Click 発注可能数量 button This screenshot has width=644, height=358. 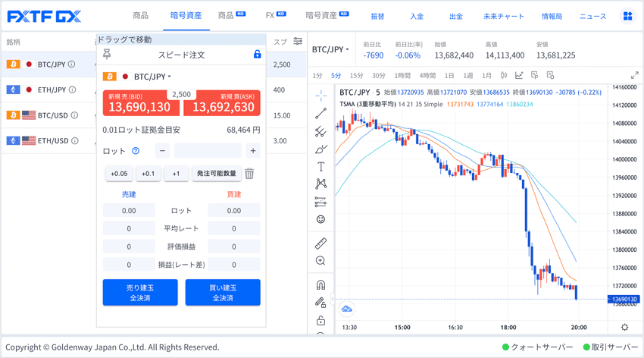217,174
